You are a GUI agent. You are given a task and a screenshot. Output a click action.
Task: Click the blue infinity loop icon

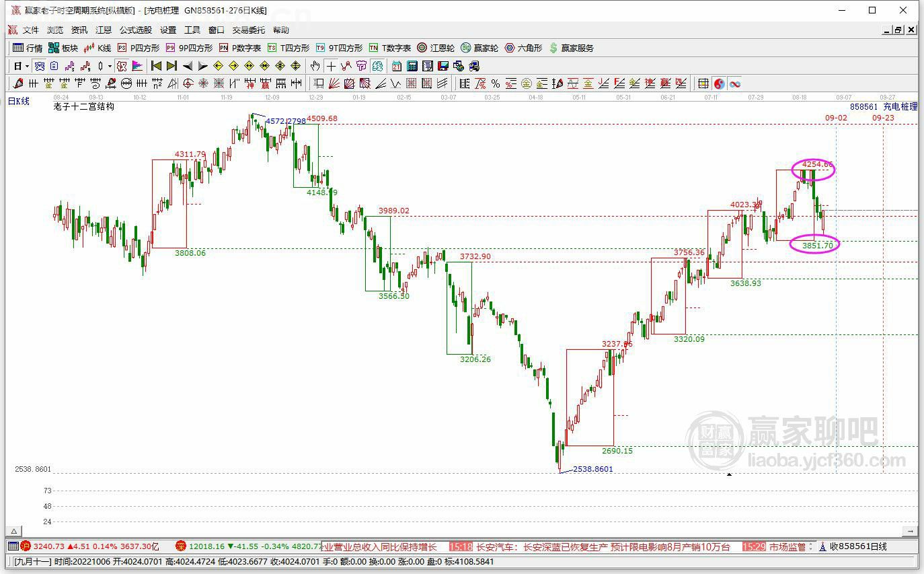[x=734, y=83]
